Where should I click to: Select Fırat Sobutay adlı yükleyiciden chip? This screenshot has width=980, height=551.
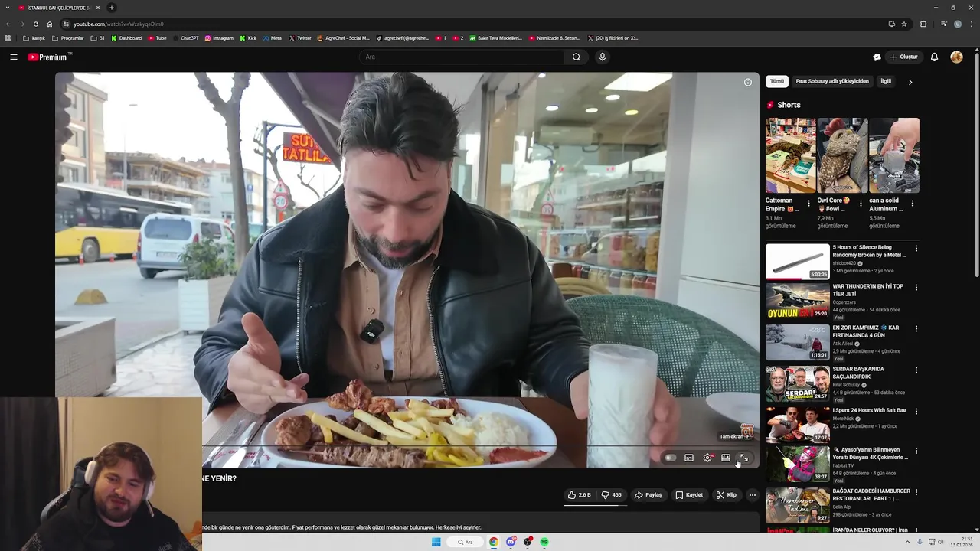coord(832,81)
